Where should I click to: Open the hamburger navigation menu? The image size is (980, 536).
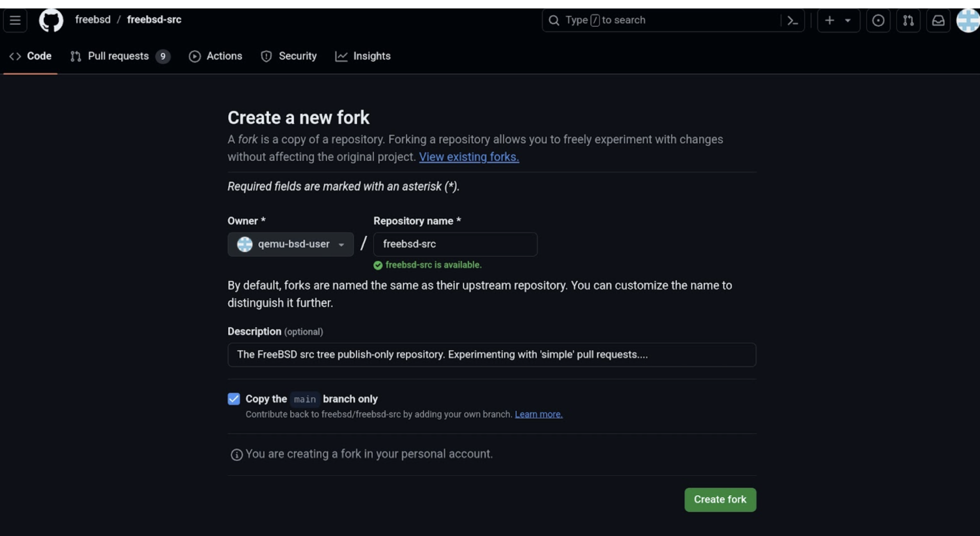click(x=15, y=20)
